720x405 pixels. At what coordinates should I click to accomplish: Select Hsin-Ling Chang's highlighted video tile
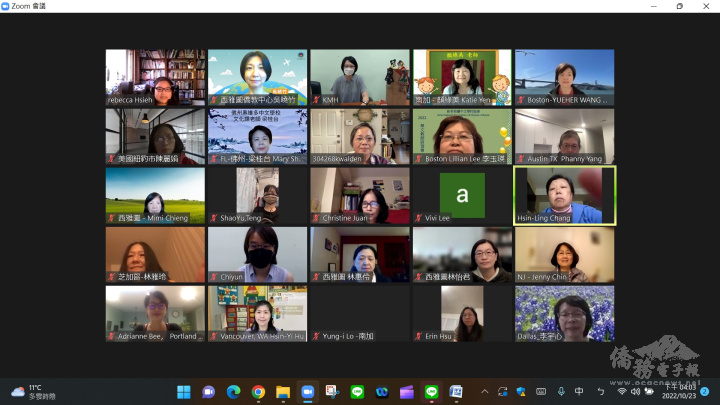(x=564, y=195)
